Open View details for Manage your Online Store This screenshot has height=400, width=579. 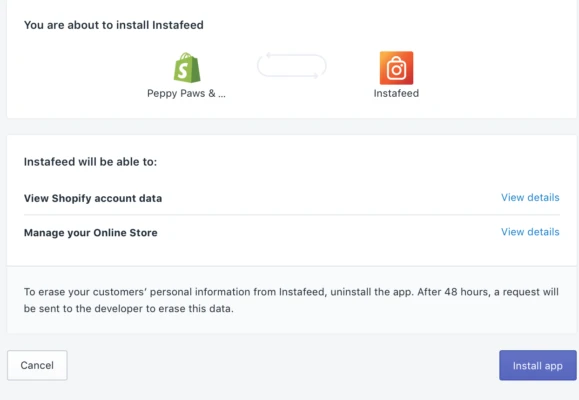coord(530,232)
